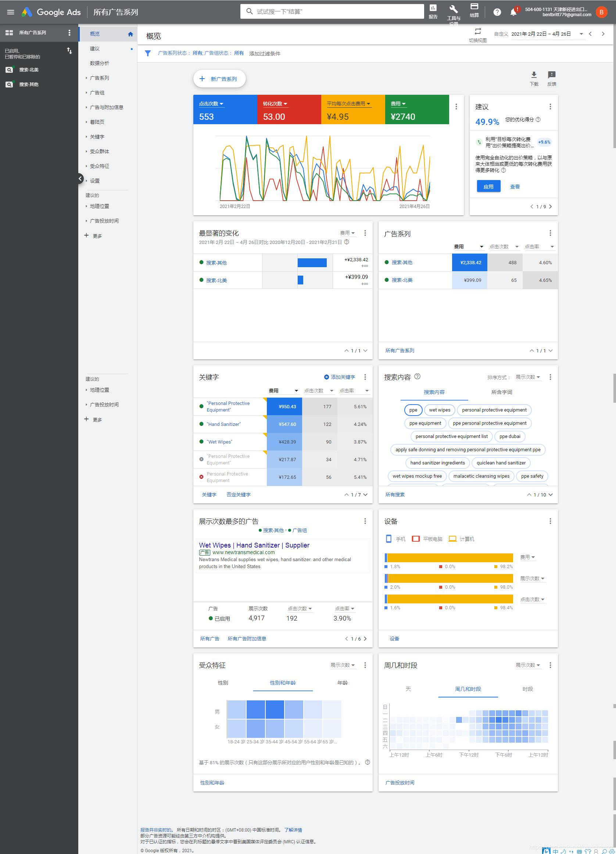
Task: Open 建议 card three-dot menu
Action: pyautogui.click(x=550, y=107)
